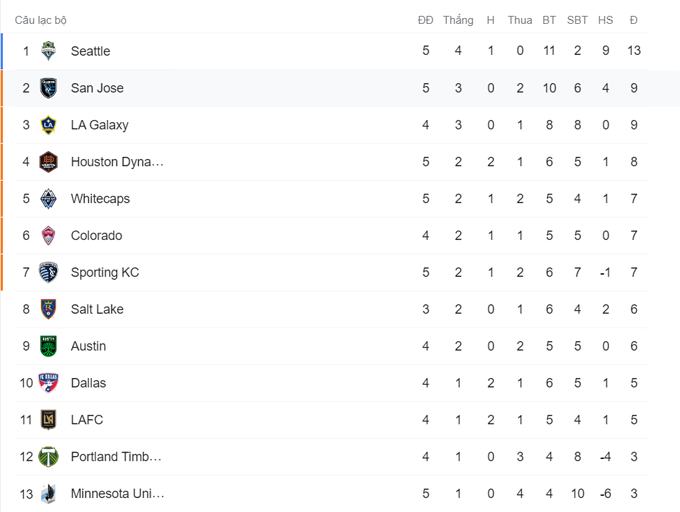
Task: Click the Thua column header
Action: tap(520, 20)
